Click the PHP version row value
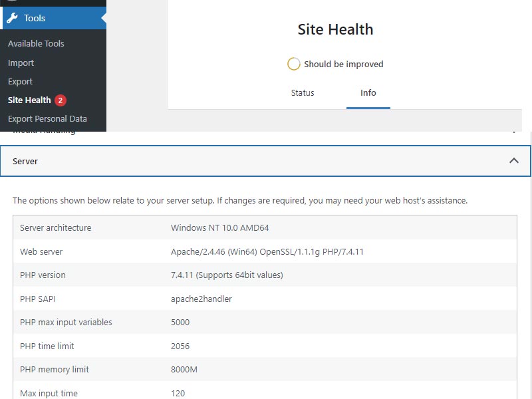This screenshot has height=399, width=532. 227,275
